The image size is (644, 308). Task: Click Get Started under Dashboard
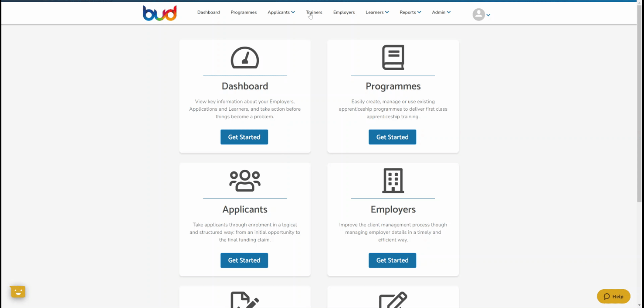tap(244, 137)
